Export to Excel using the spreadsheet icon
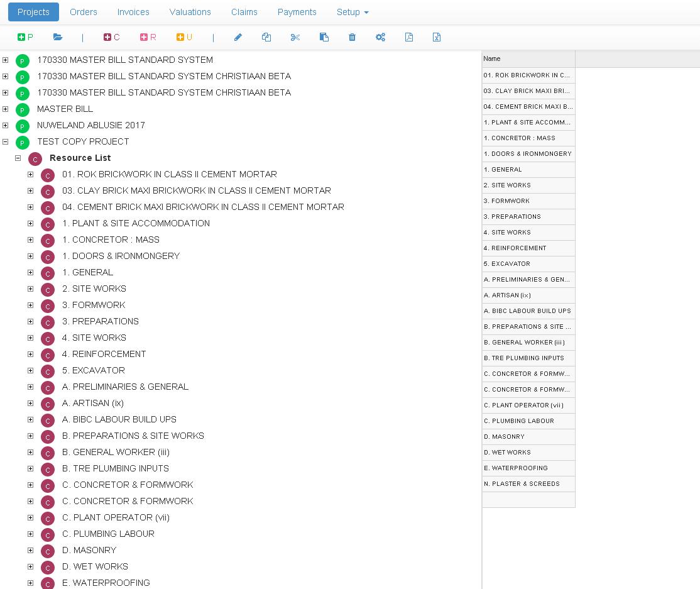The image size is (700, 589). [x=437, y=37]
